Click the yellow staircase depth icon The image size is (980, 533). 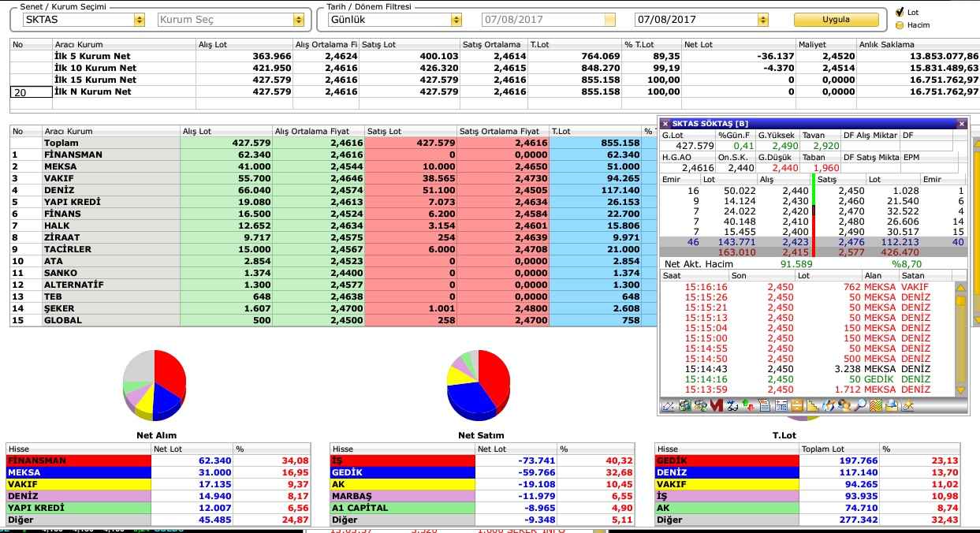click(813, 406)
